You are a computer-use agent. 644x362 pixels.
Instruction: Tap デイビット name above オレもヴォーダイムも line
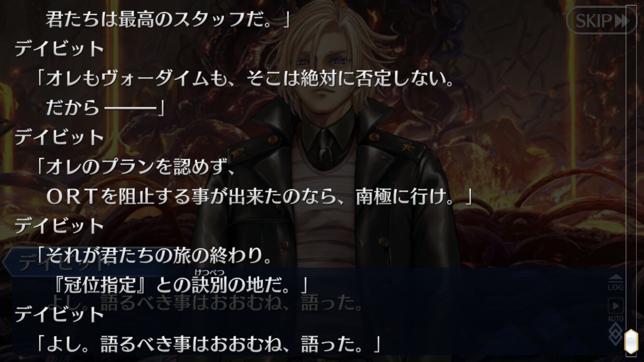tap(59, 50)
